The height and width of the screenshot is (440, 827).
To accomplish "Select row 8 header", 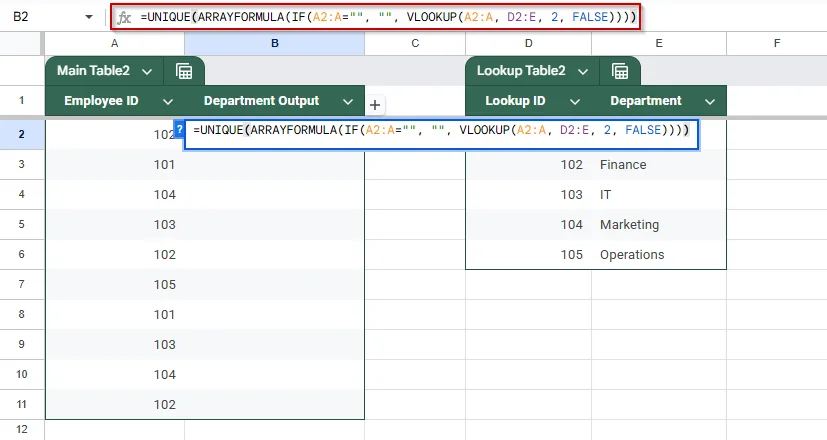I will click(x=22, y=314).
